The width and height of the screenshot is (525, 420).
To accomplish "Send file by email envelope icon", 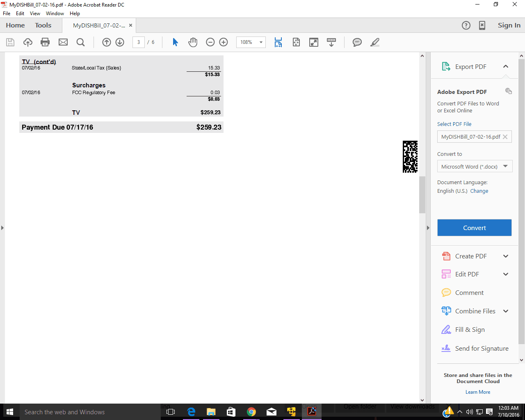I will coord(63,42).
